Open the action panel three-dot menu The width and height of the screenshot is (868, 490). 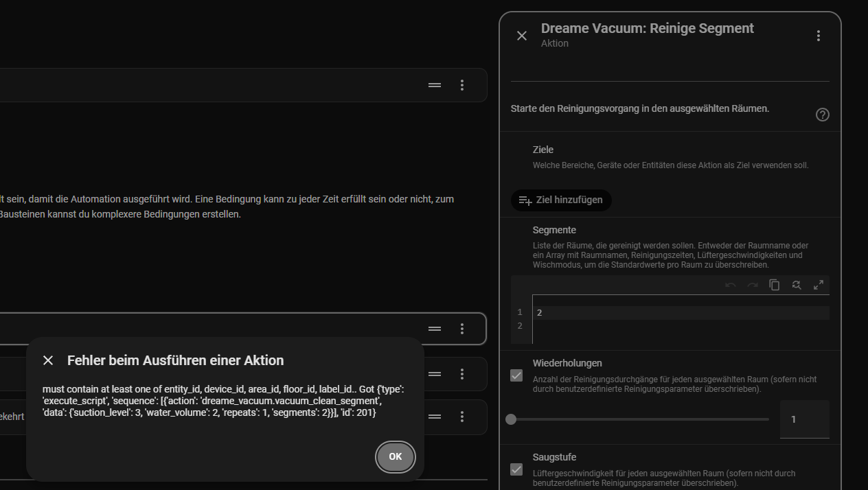pos(818,36)
